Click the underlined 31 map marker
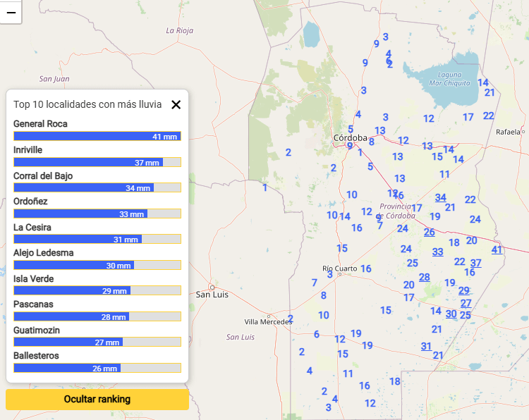529x420 pixels. [x=427, y=346]
